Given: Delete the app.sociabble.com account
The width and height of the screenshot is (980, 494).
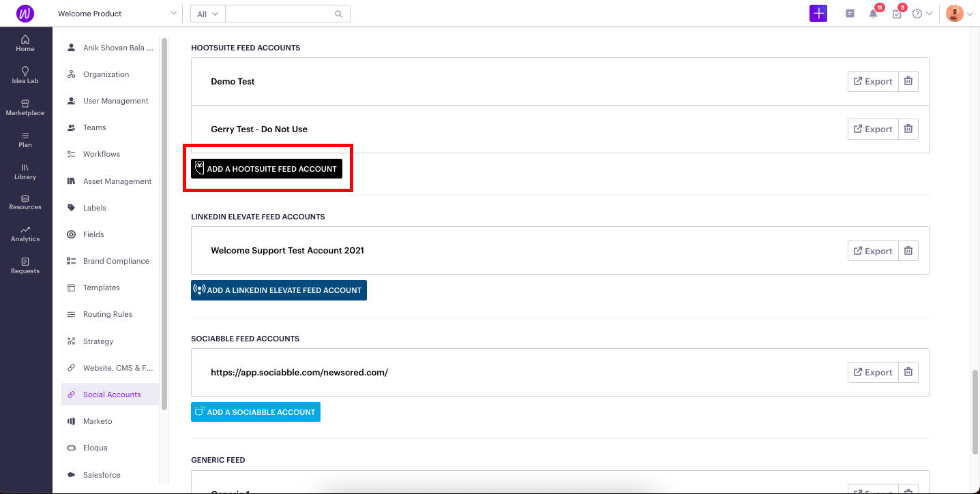Looking at the screenshot, I should click(x=908, y=372).
